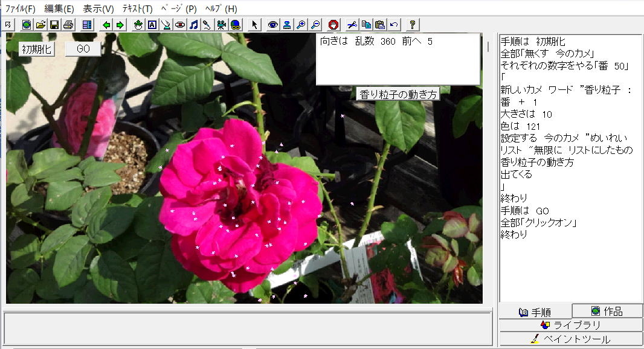This screenshot has width=644, height=349.
Task: Click the eye view icon
Action: [272, 25]
